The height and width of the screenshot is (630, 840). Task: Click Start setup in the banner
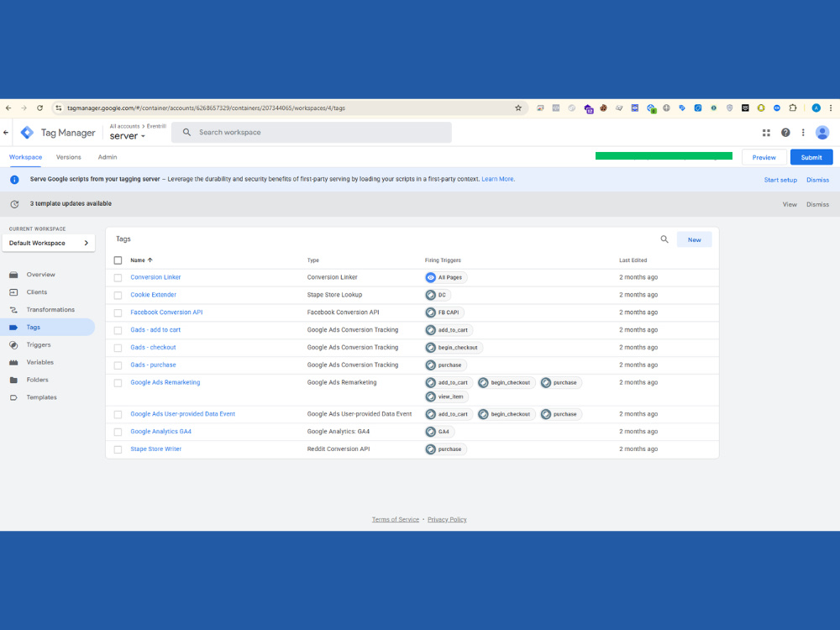point(780,180)
